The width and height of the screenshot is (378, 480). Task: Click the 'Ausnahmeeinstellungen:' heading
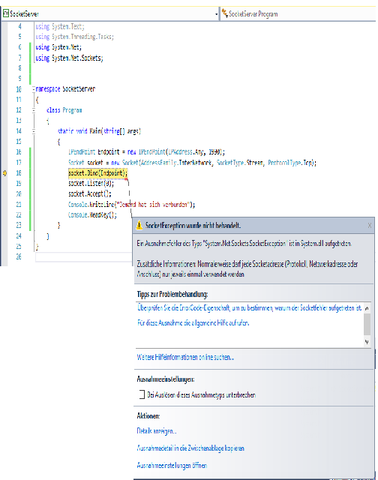tap(166, 379)
